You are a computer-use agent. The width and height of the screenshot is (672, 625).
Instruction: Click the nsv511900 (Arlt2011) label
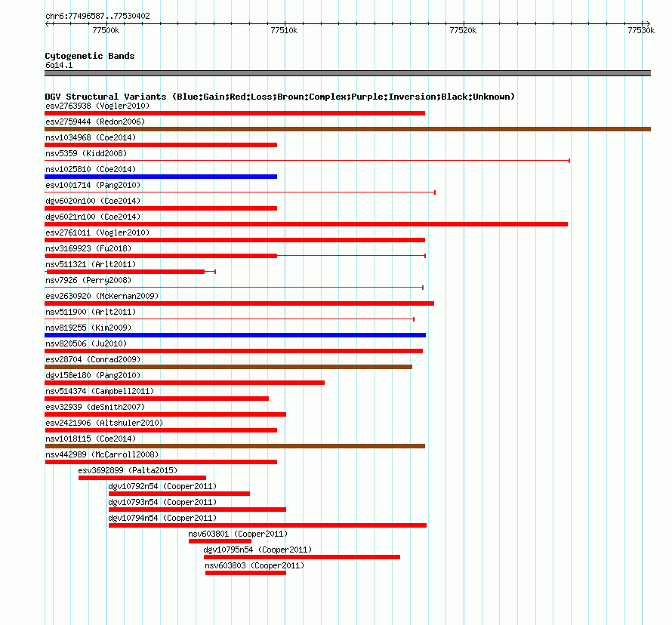point(91,312)
